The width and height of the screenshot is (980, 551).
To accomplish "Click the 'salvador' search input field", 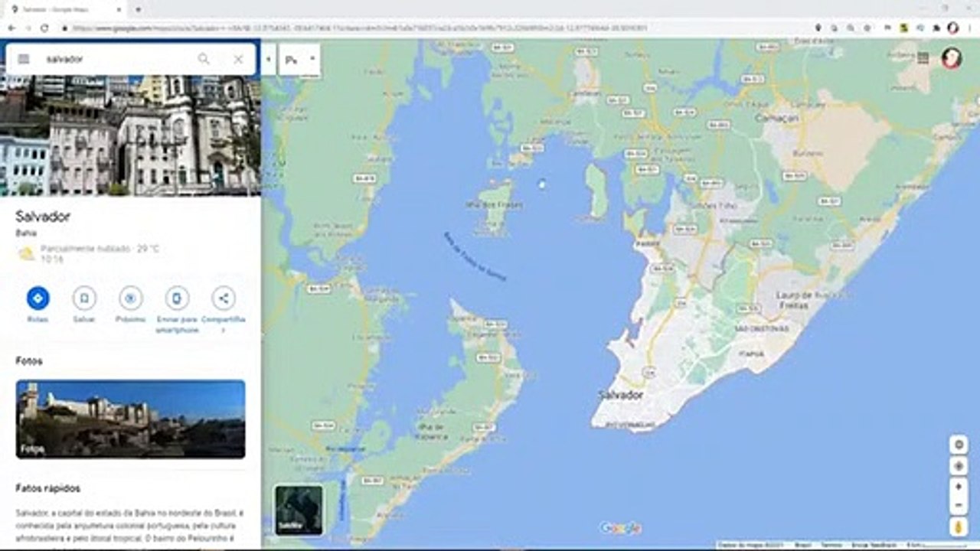I will coord(115,59).
